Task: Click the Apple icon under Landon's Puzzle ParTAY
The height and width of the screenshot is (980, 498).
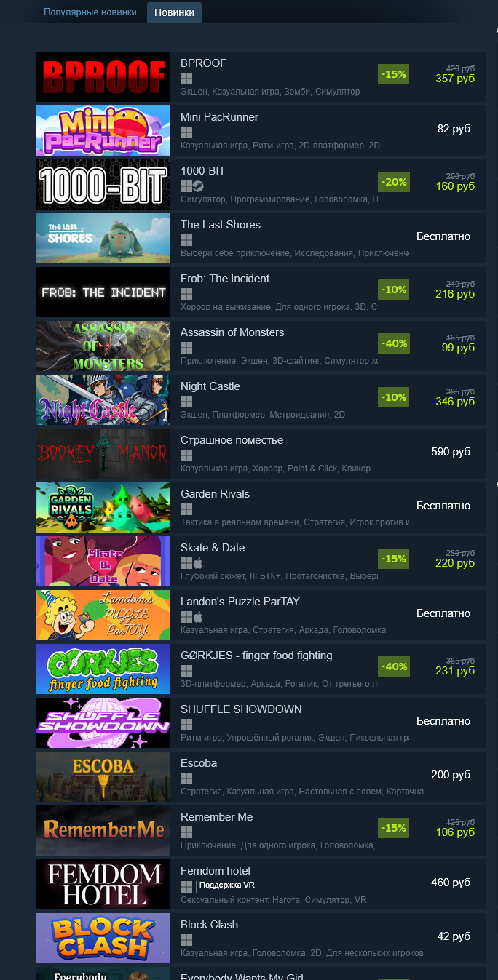Action: point(198,617)
